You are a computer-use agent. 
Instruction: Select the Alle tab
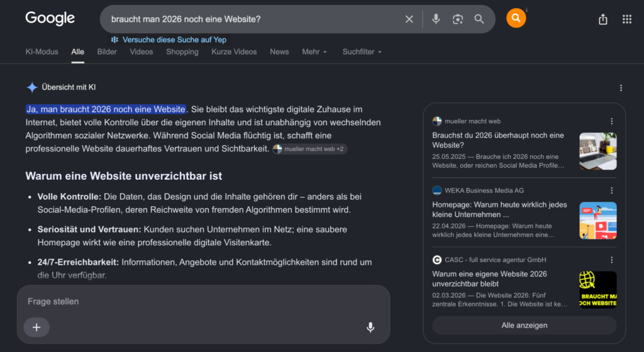[77, 52]
